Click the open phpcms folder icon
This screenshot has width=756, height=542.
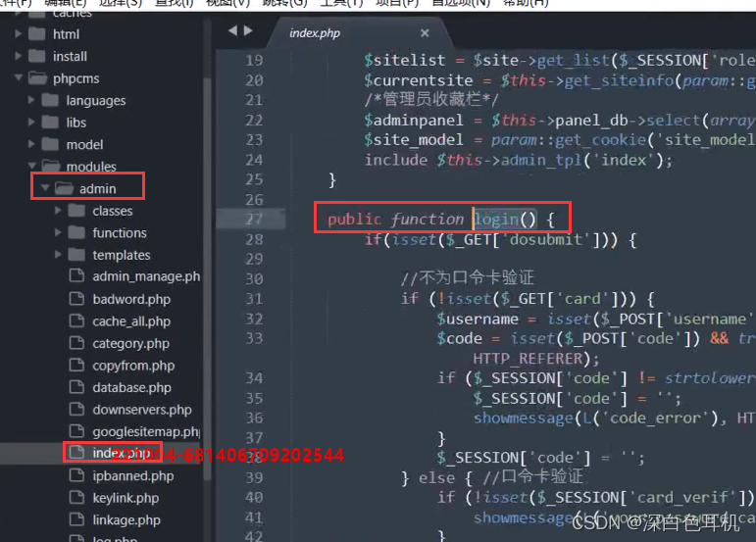37,78
